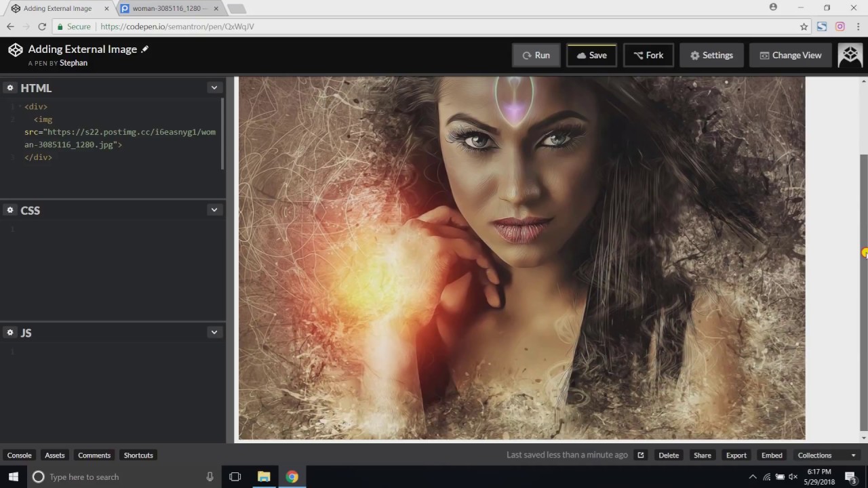Embed the pen
The height and width of the screenshot is (488, 868).
coord(772,455)
